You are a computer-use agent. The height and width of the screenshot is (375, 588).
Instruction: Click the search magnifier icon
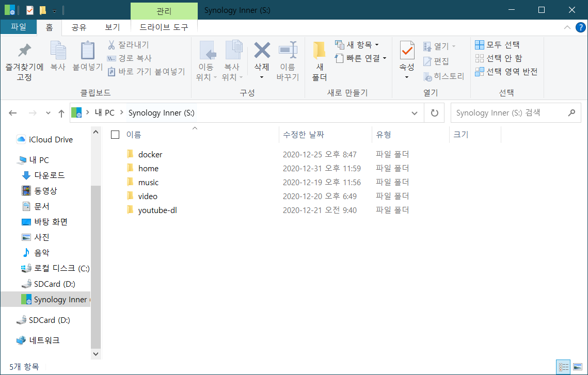tap(571, 112)
